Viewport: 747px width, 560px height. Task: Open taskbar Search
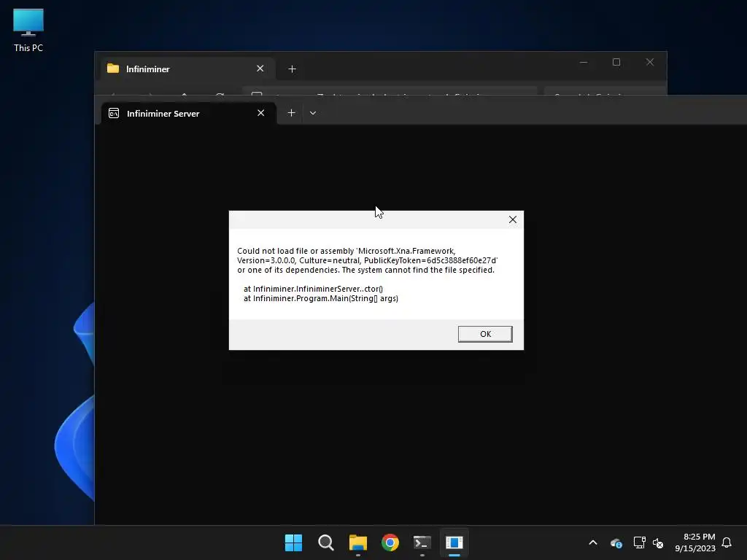326,542
